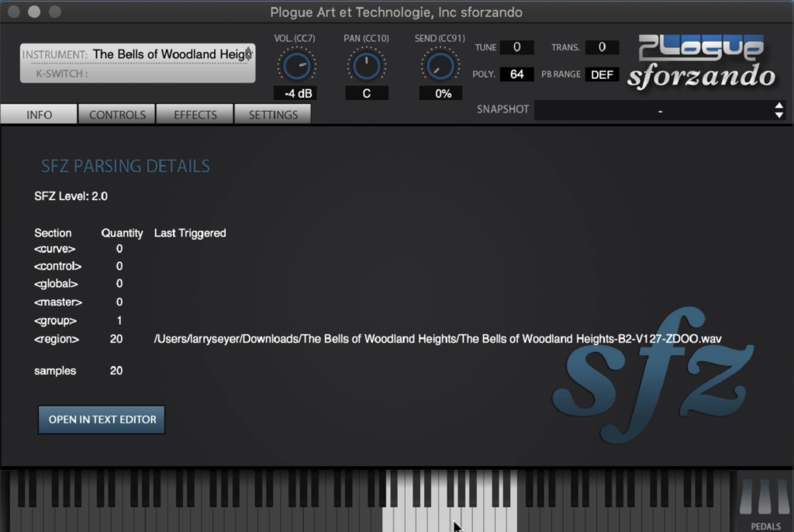This screenshot has height=532, width=794.
Task: Click the <global> section row label
Action: point(56,284)
